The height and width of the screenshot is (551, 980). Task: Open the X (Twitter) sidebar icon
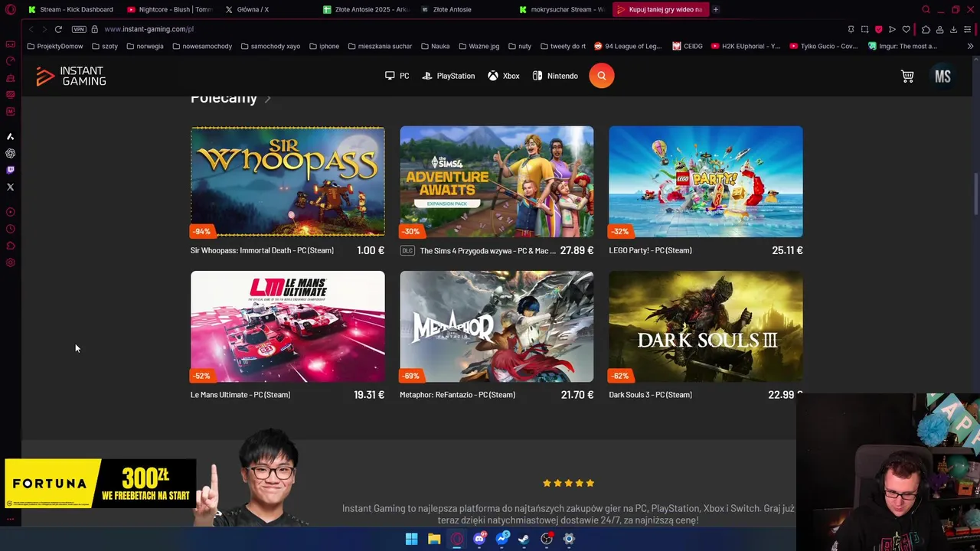tap(10, 187)
